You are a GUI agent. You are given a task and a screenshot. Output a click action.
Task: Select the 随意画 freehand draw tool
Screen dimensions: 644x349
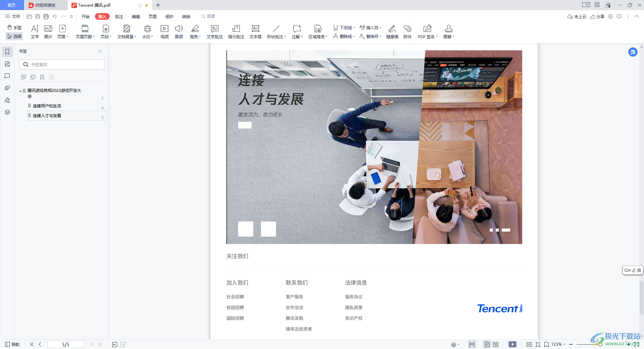coord(392,32)
